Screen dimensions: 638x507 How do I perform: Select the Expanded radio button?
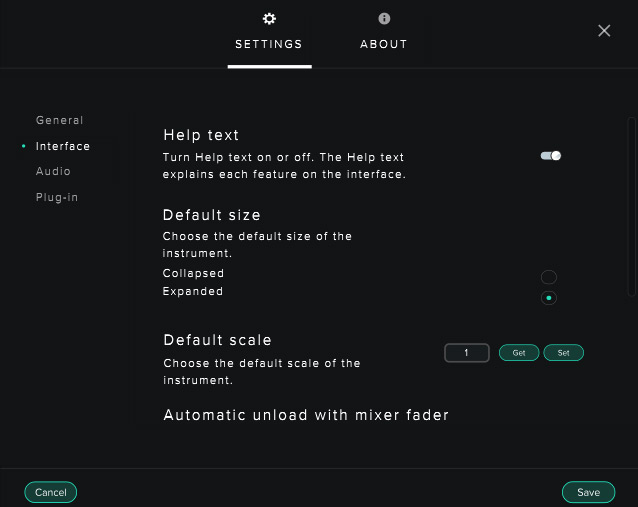click(549, 298)
